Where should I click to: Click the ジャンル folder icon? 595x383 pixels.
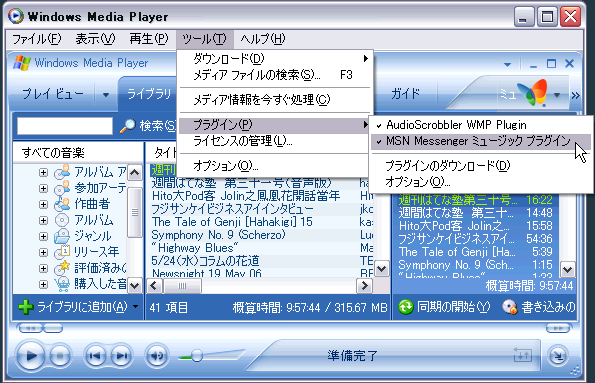click(62, 236)
